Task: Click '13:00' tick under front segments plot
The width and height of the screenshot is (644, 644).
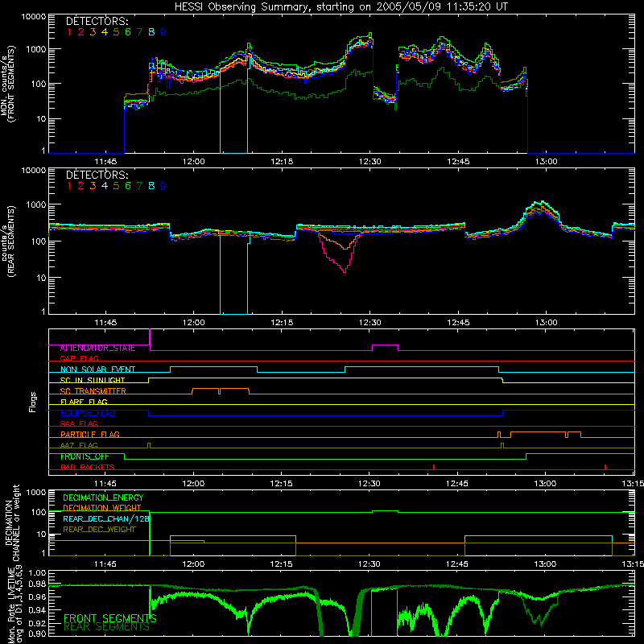Action: pyautogui.click(x=547, y=162)
